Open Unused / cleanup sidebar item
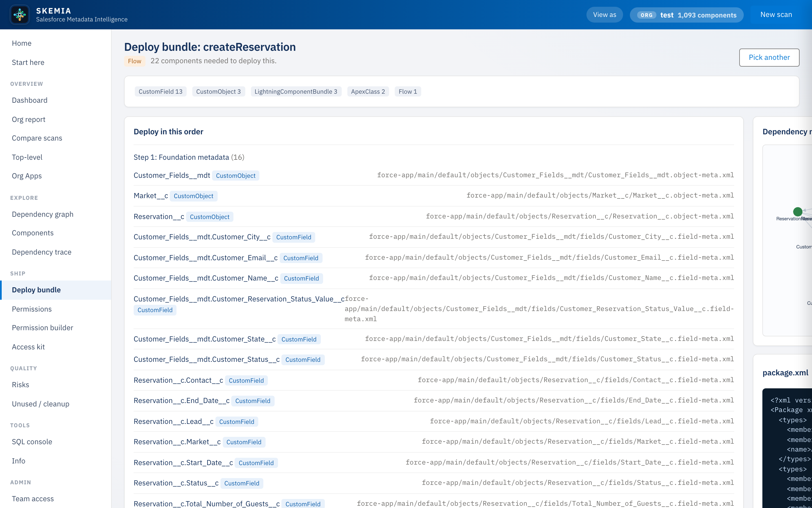Image resolution: width=812 pixels, height=508 pixels. tap(56, 404)
